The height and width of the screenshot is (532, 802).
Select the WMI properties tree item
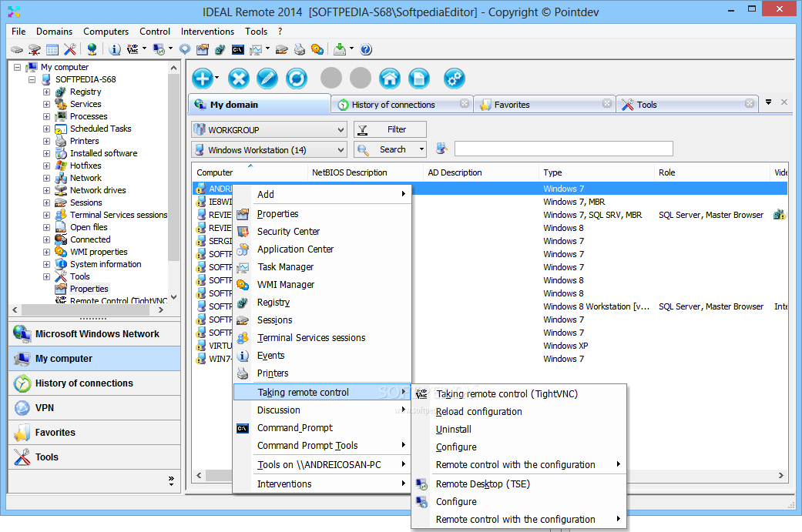click(x=99, y=252)
